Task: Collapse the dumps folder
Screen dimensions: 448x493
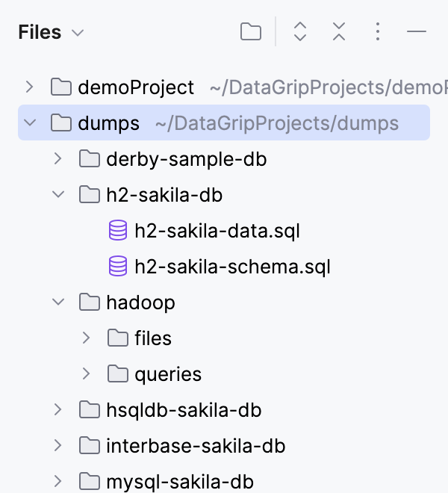Action: tap(30, 123)
